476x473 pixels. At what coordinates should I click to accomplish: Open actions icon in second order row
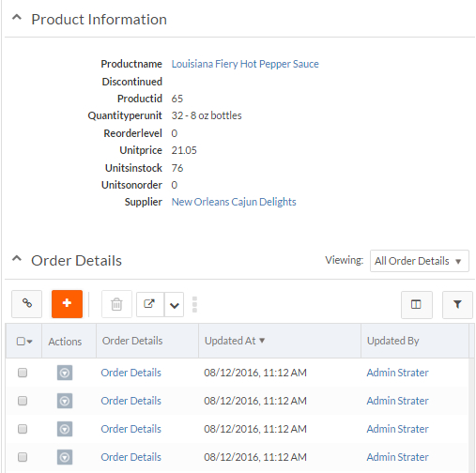click(65, 401)
